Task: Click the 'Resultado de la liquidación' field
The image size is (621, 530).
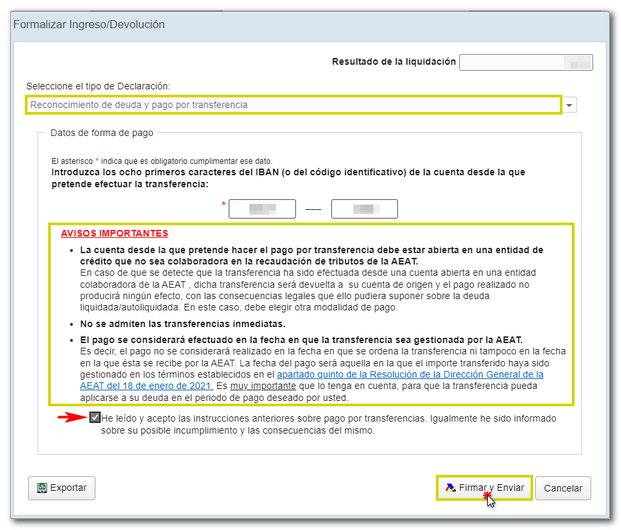Action: pos(526,62)
